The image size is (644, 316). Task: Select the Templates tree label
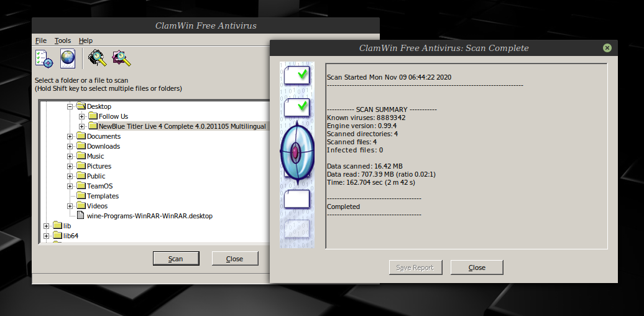[x=103, y=196]
